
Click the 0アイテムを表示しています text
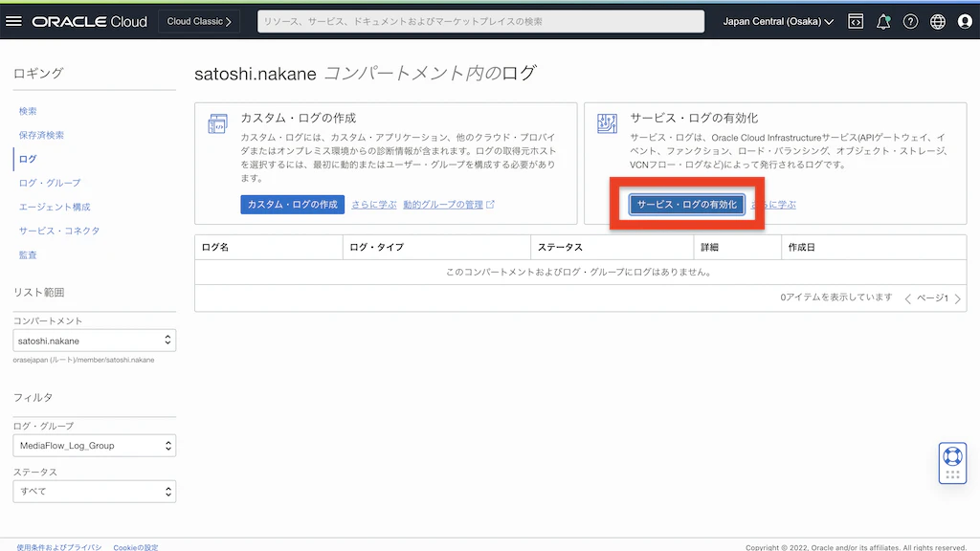pos(836,298)
